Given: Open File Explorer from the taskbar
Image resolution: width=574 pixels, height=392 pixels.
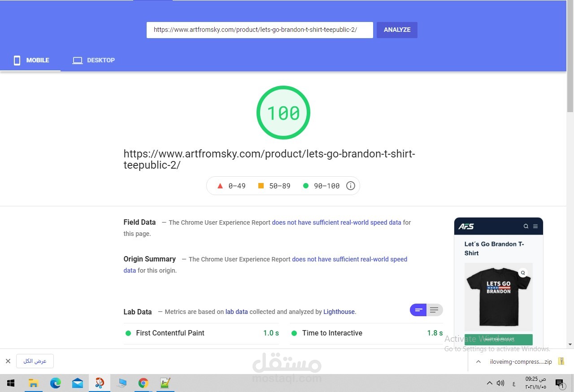Looking at the screenshot, I should pos(33,383).
